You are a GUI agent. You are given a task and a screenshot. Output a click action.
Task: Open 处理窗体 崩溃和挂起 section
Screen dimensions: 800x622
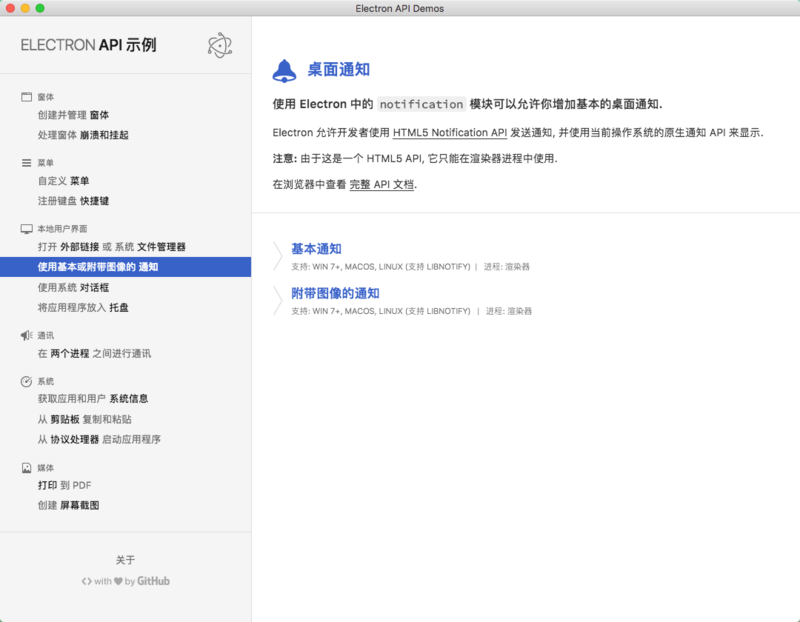83,135
